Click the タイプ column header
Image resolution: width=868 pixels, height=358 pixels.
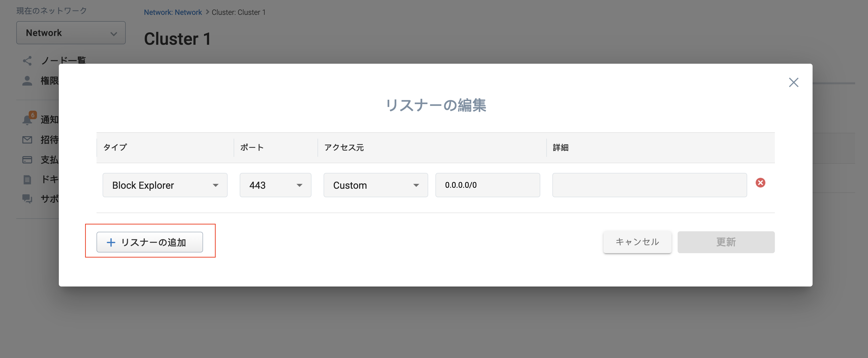[115, 147]
